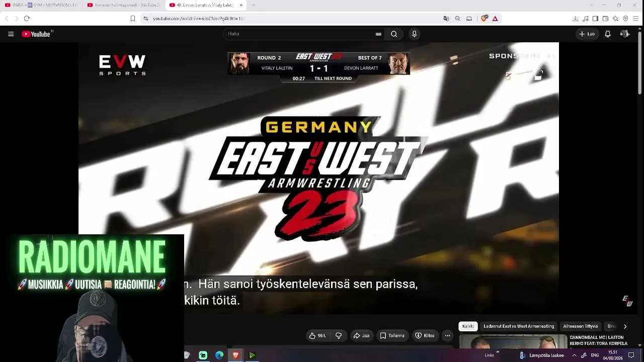Open the Windows notification center icon
Image resolution: width=644 pixels, height=362 pixels.
[x=631, y=355]
